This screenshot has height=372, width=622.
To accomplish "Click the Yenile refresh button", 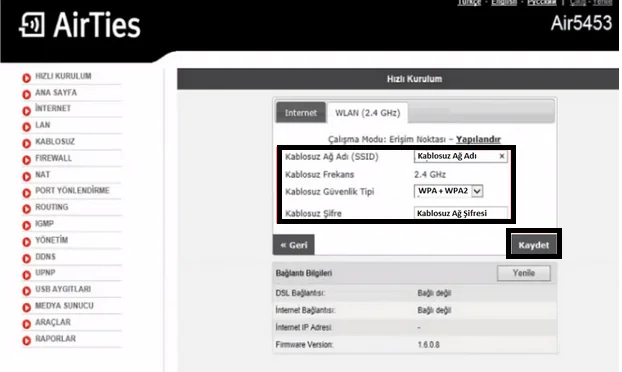I will pos(524,273).
